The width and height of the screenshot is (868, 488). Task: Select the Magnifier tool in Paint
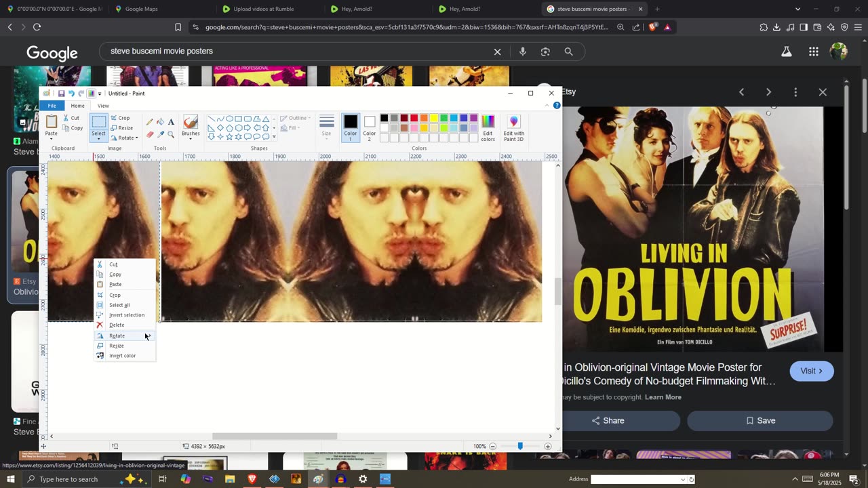(x=171, y=134)
